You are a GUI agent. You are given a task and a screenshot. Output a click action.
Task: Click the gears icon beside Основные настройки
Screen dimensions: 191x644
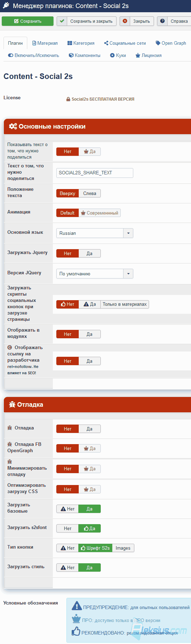pos(13,126)
